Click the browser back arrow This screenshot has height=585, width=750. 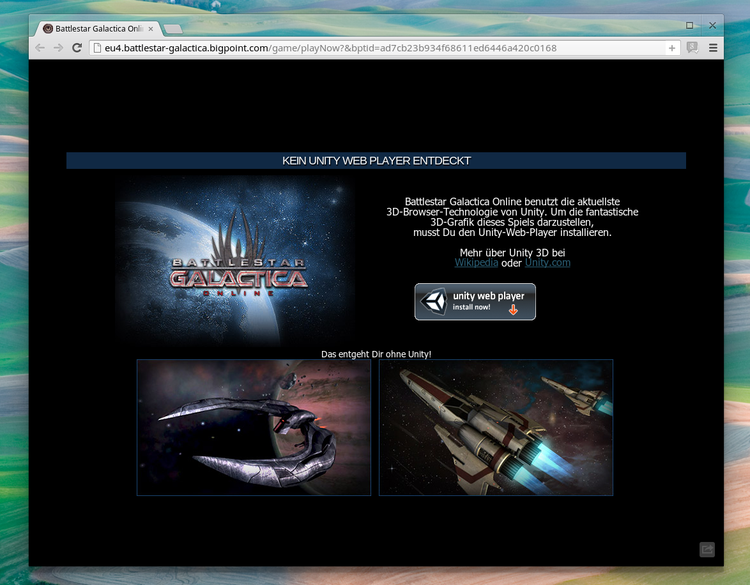(40, 48)
